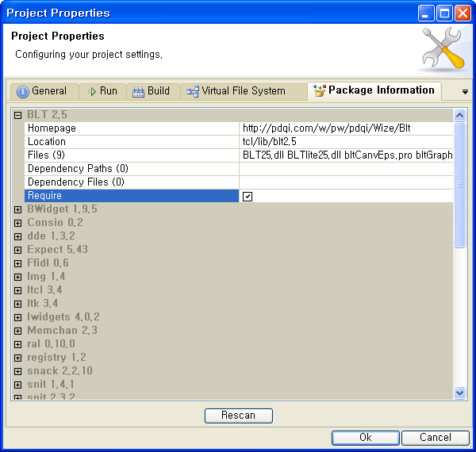Viewport: 476px width, 452px height.
Task: Collapse the BLT 2.5 package node
Action: 17,115
